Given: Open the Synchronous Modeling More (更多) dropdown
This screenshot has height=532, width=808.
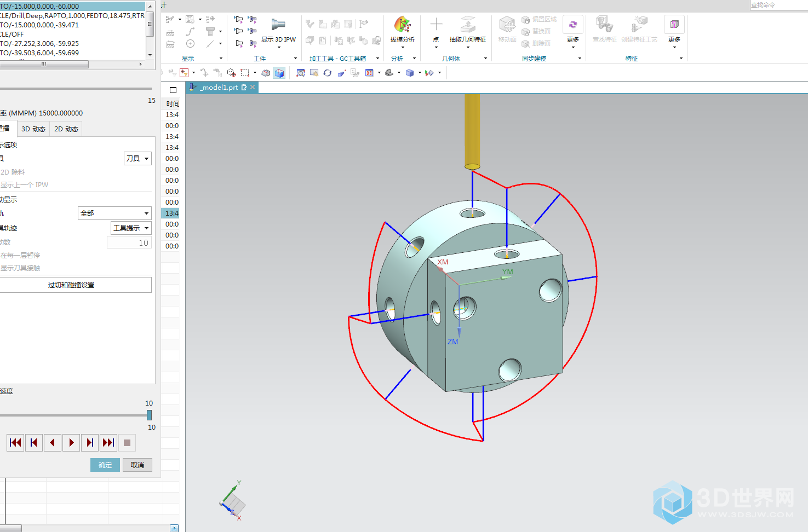Looking at the screenshot, I should [x=573, y=42].
